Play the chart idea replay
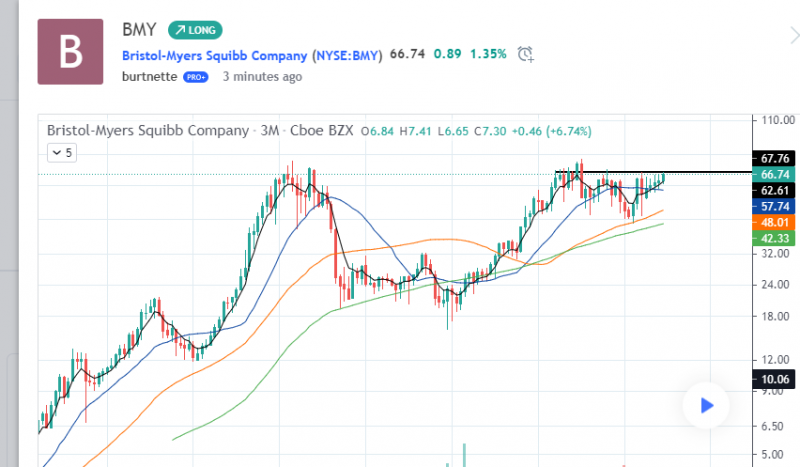This screenshot has width=800, height=467. (x=706, y=405)
